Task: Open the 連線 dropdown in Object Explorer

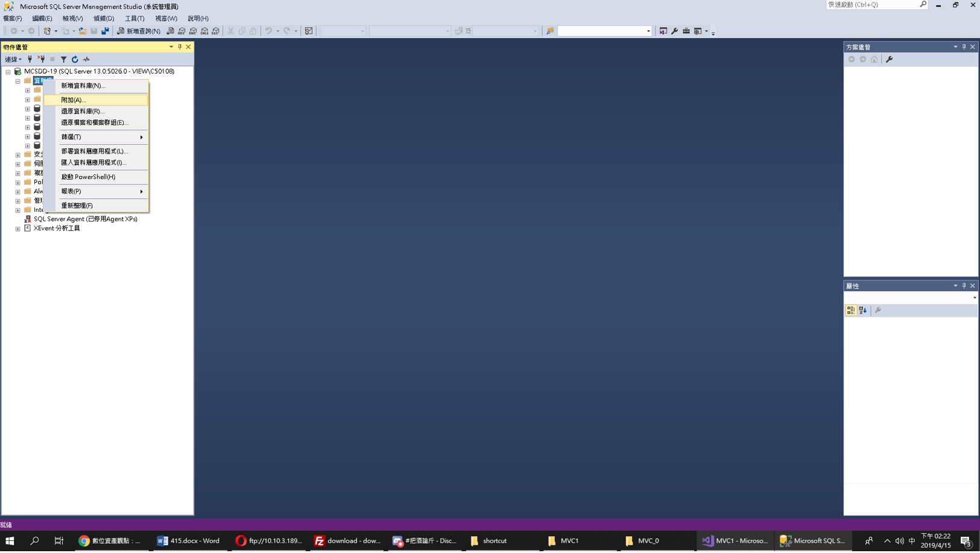Action: click(x=13, y=59)
